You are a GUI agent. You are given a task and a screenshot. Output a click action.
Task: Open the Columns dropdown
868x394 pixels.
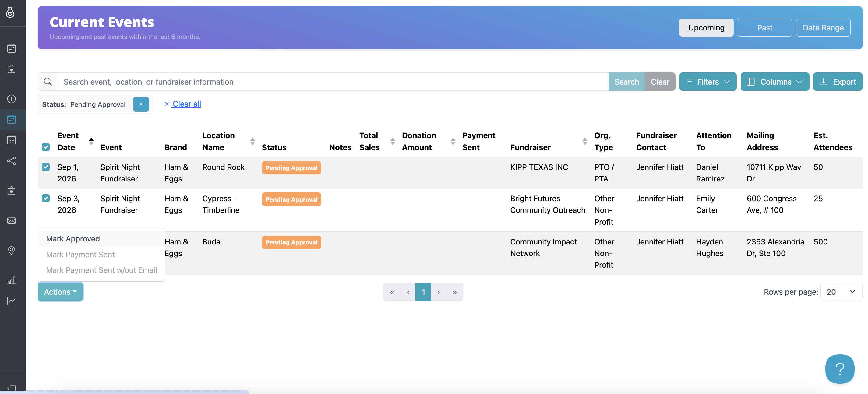pos(775,82)
